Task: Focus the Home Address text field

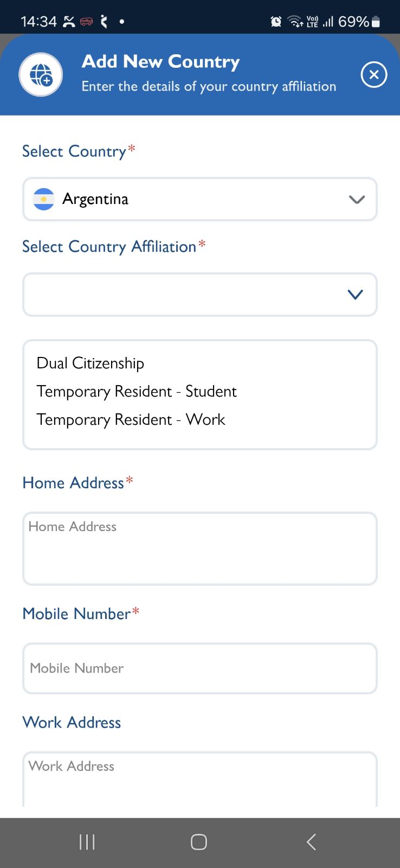Action: click(x=199, y=548)
